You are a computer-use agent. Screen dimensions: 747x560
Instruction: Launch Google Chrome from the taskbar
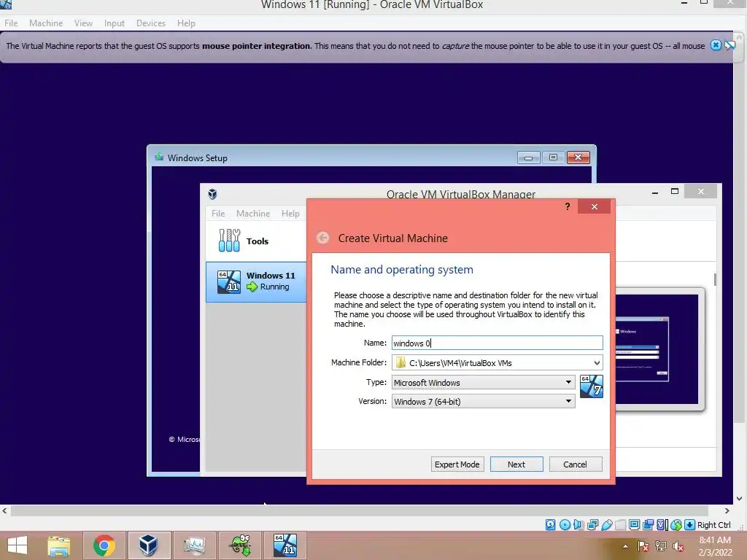tap(104, 545)
